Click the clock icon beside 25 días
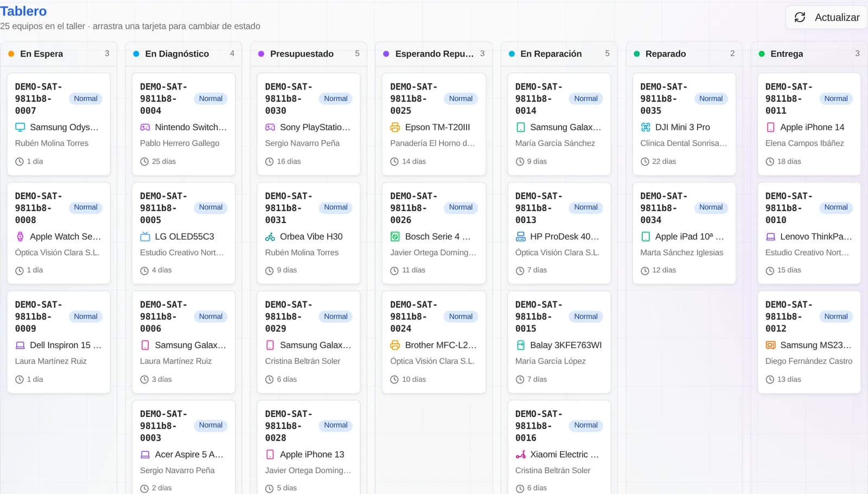This screenshot has height=494, width=868. (144, 162)
